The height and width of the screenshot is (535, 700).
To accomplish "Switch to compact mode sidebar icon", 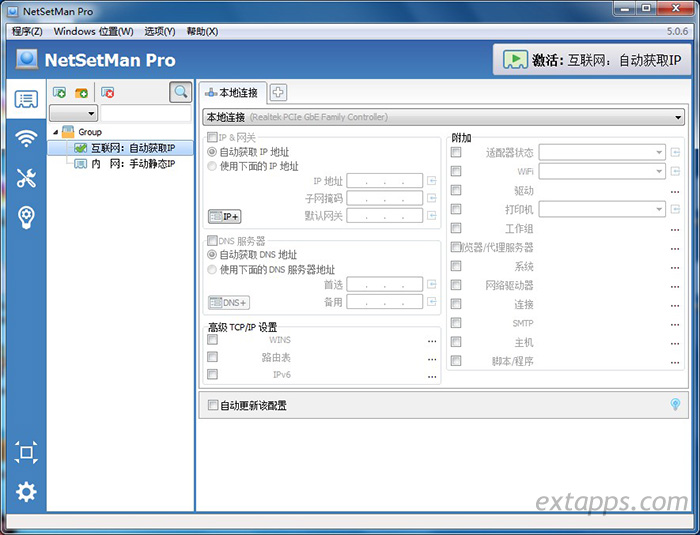I will [x=26, y=452].
